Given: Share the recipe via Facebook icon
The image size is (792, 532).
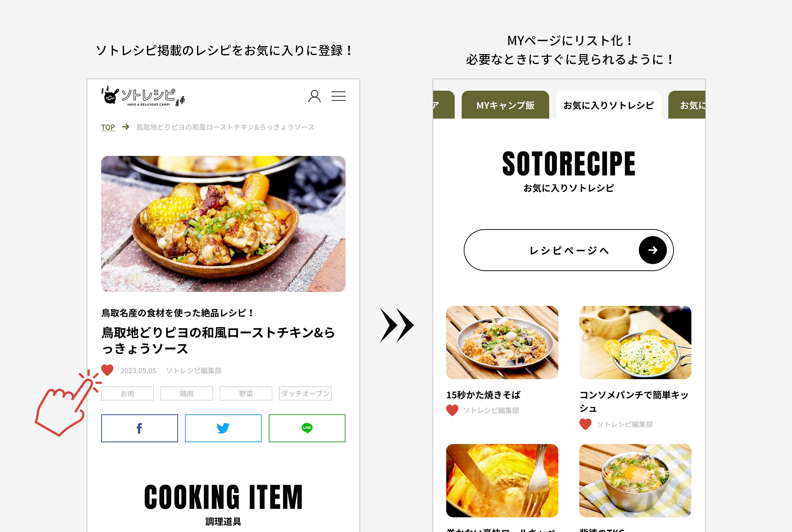Looking at the screenshot, I should [140, 428].
